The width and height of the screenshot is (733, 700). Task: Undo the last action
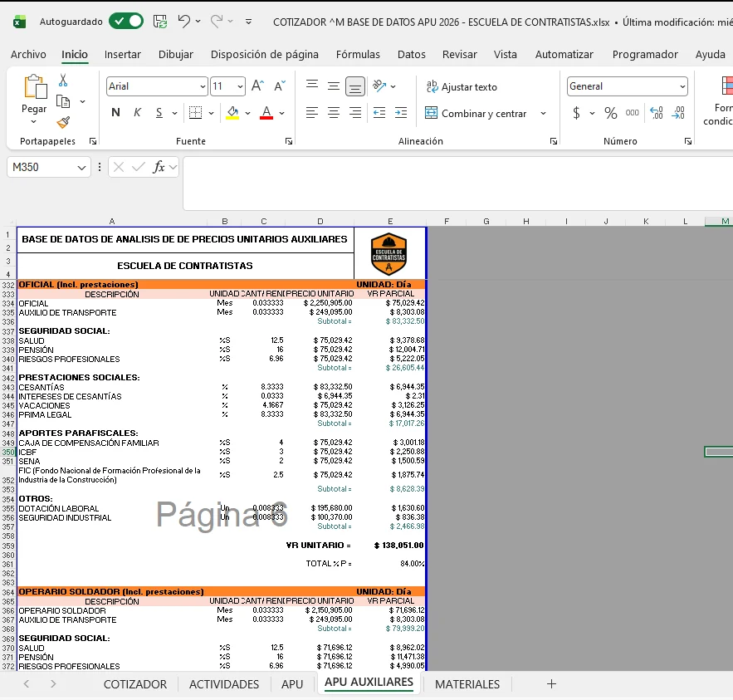click(183, 22)
